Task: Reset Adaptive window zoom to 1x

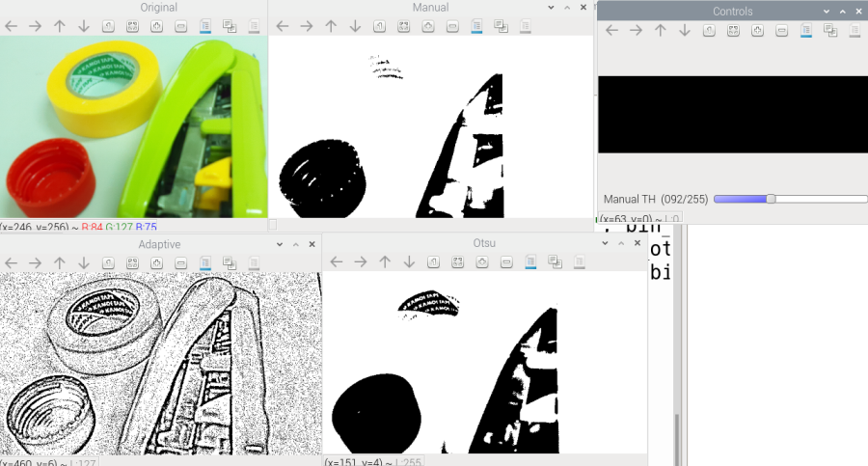Action: point(108,262)
